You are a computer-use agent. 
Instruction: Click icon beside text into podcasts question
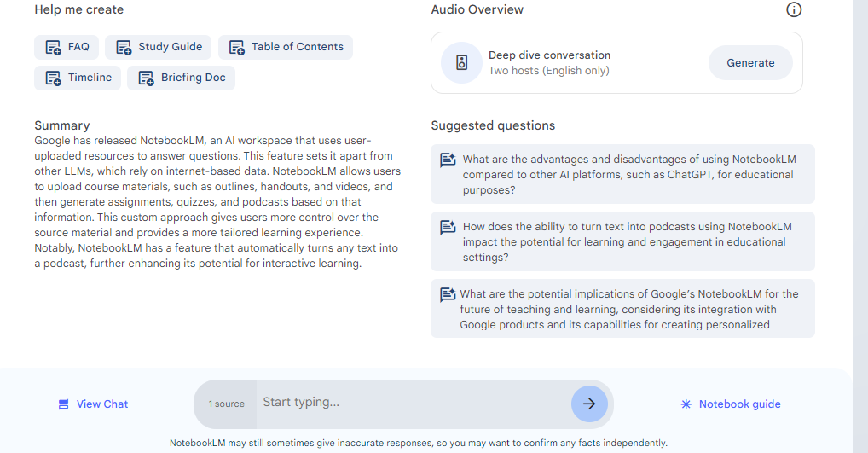(448, 227)
